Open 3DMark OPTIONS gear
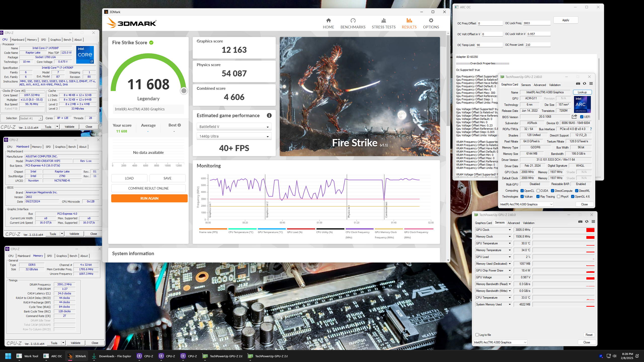This screenshot has width=644, height=362. [431, 24]
